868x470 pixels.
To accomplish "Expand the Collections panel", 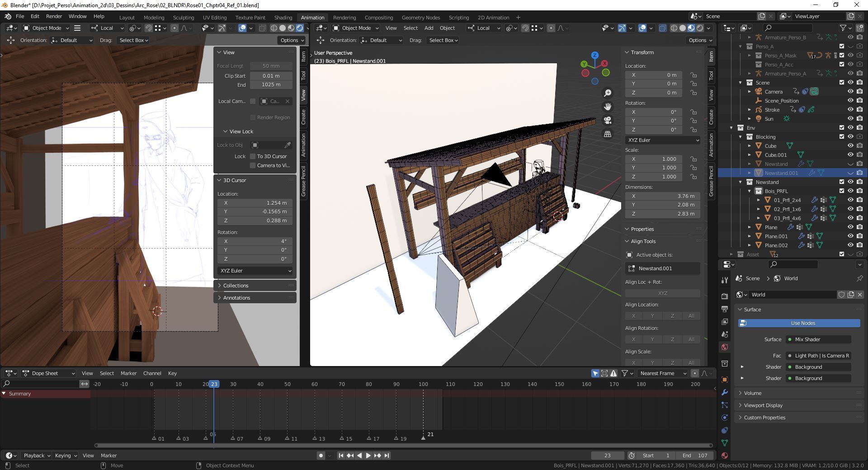I will pos(236,286).
